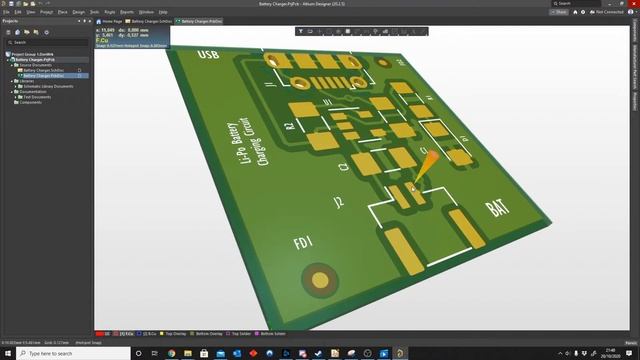The width and height of the screenshot is (640, 360).
Task: Open the Projects panel dropdown arrow
Action: point(79,21)
